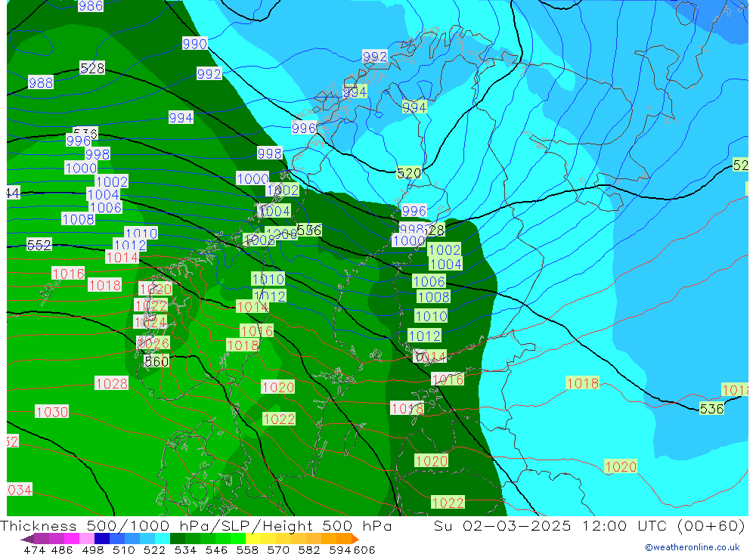The image size is (756, 554).
Task: Choose the darkest green legend swatch
Action: tap(178, 539)
